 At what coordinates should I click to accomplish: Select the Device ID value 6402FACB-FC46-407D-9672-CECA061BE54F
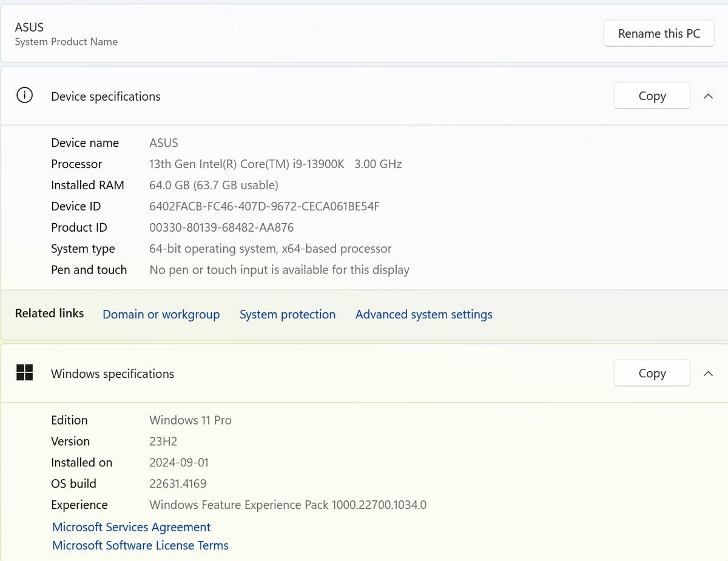[265, 206]
